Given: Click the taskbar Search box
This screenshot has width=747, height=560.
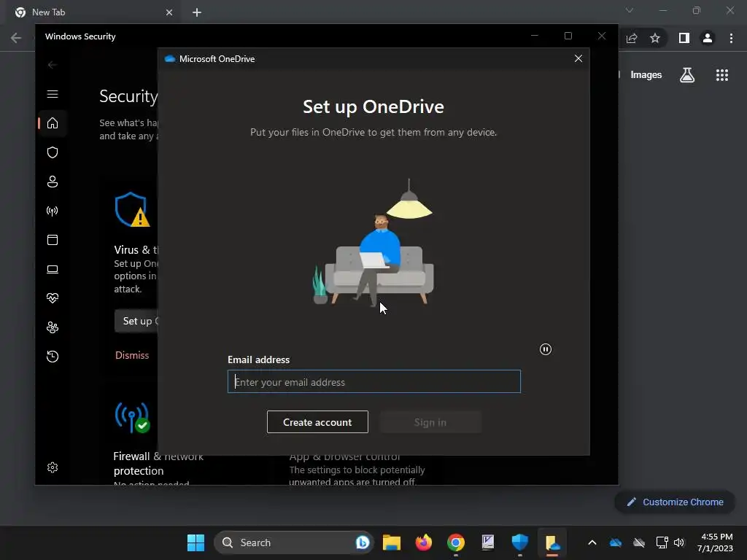Looking at the screenshot, I should 293,542.
